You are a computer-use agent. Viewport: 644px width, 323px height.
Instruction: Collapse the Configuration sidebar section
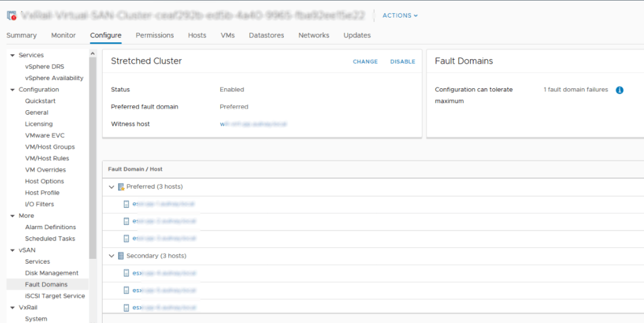coord(11,89)
